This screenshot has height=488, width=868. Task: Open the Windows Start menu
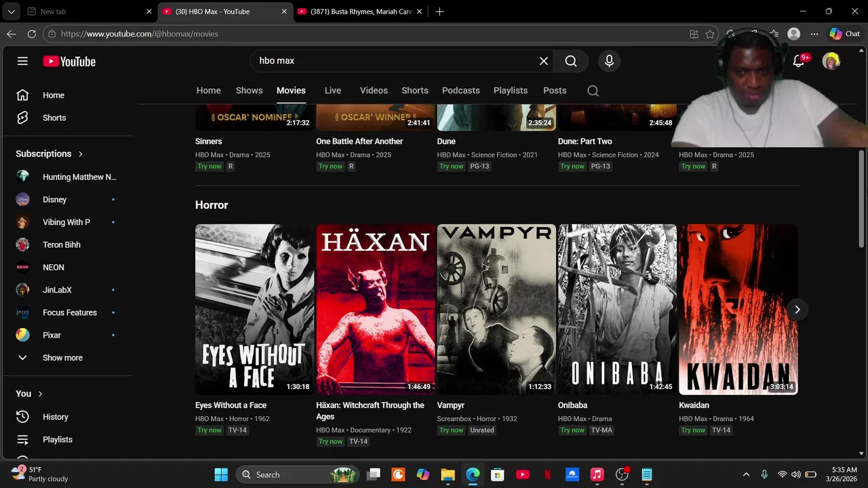[221, 474]
